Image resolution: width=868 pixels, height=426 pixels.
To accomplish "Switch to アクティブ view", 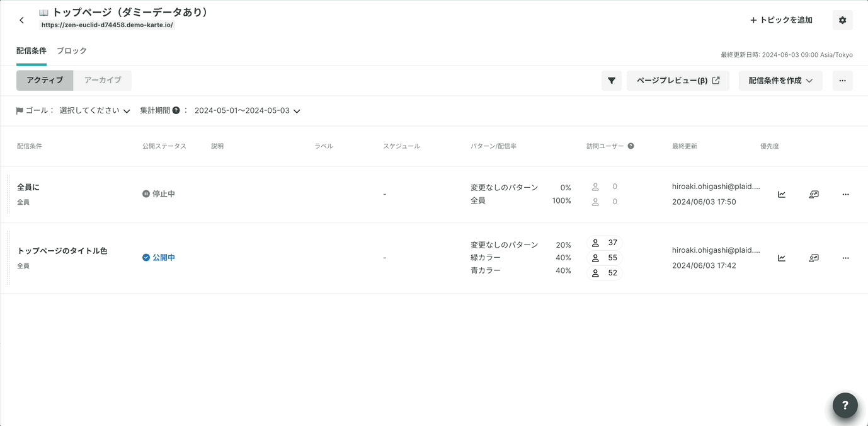I will pyautogui.click(x=45, y=81).
